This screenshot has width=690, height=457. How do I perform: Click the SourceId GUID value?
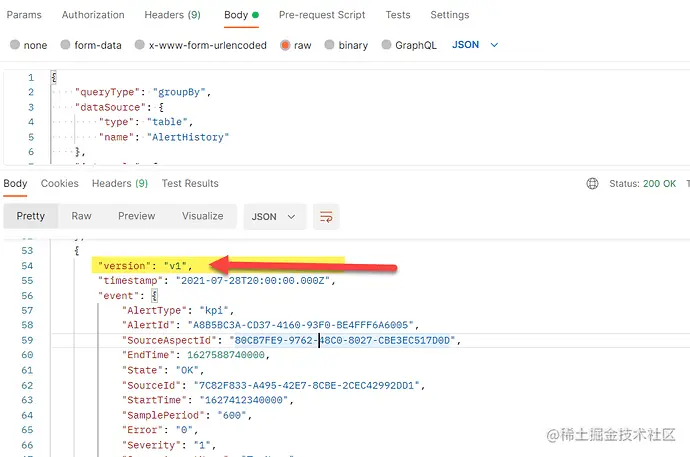click(306, 386)
